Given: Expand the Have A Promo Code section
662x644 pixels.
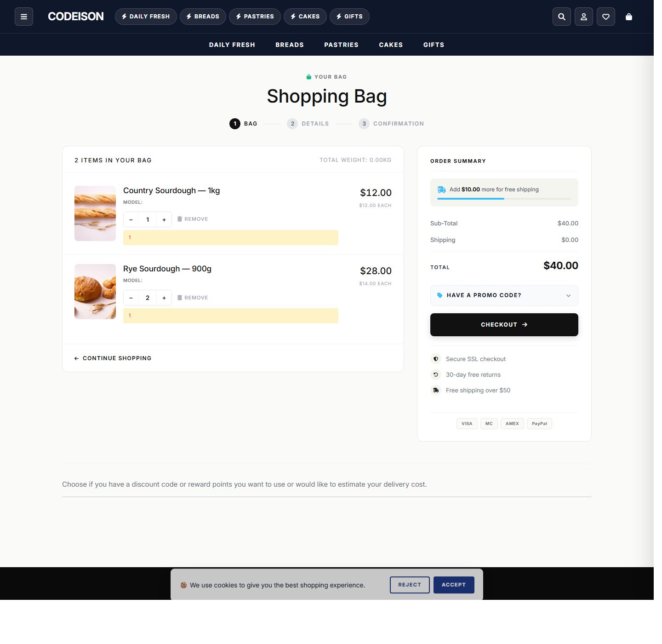Looking at the screenshot, I should [504, 295].
